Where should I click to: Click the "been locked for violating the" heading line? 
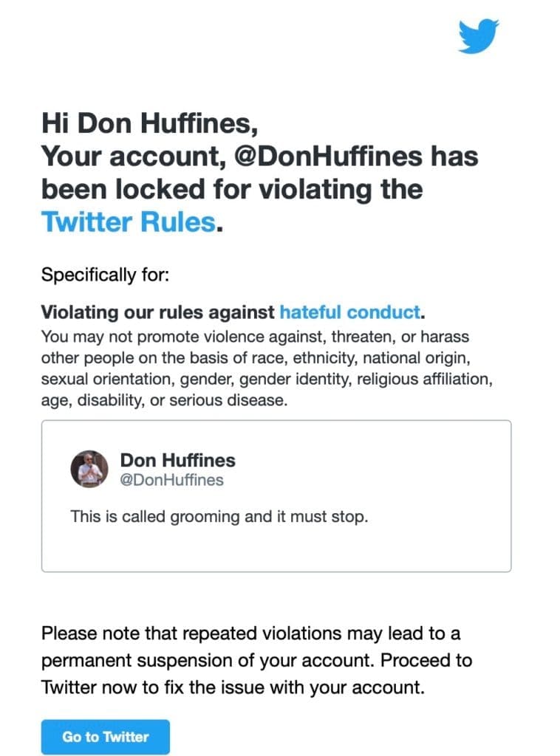tap(231, 189)
